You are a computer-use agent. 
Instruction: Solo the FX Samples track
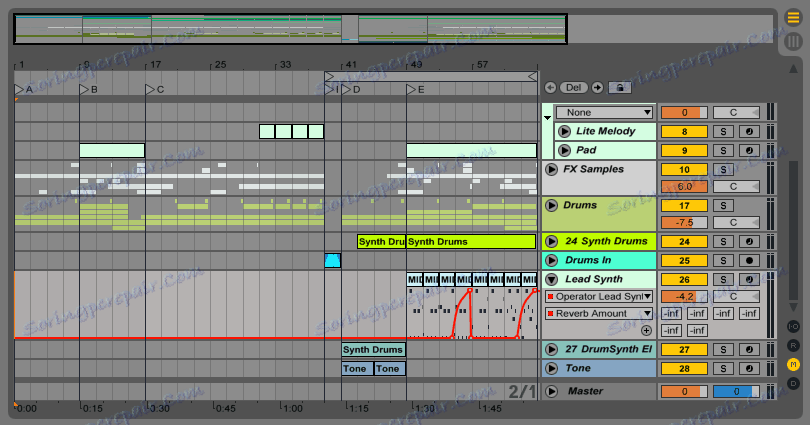click(x=723, y=169)
